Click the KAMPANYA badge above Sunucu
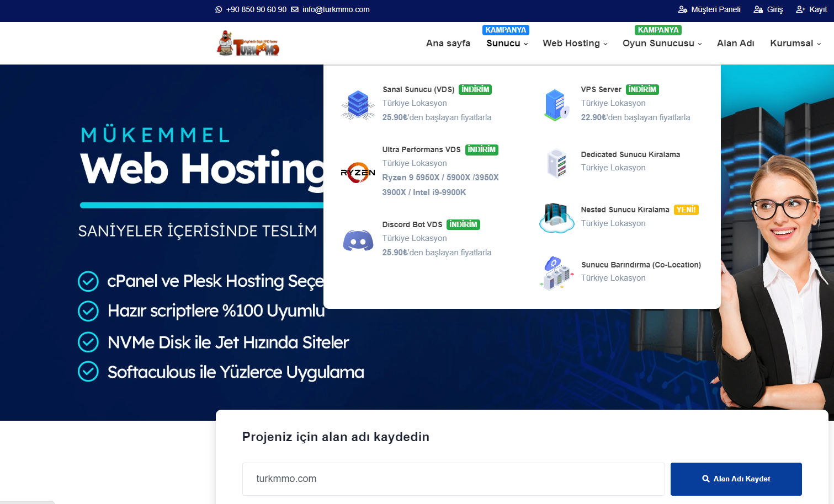The image size is (834, 504). point(506,30)
